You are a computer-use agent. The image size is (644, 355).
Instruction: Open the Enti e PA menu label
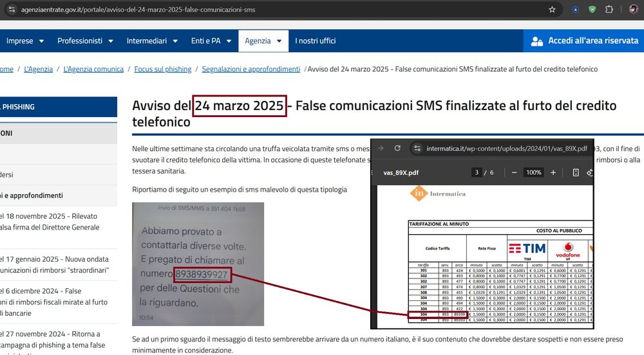pyautogui.click(x=206, y=41)
